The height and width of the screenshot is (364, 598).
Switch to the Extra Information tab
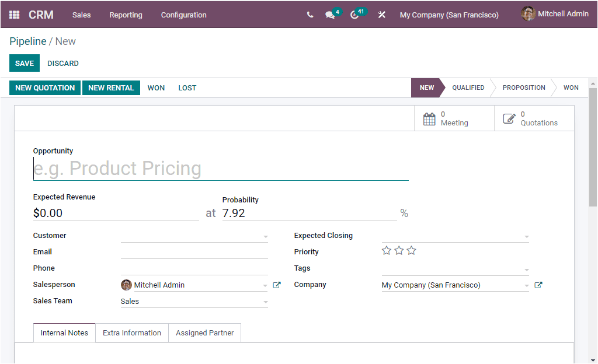click(131, 332)
